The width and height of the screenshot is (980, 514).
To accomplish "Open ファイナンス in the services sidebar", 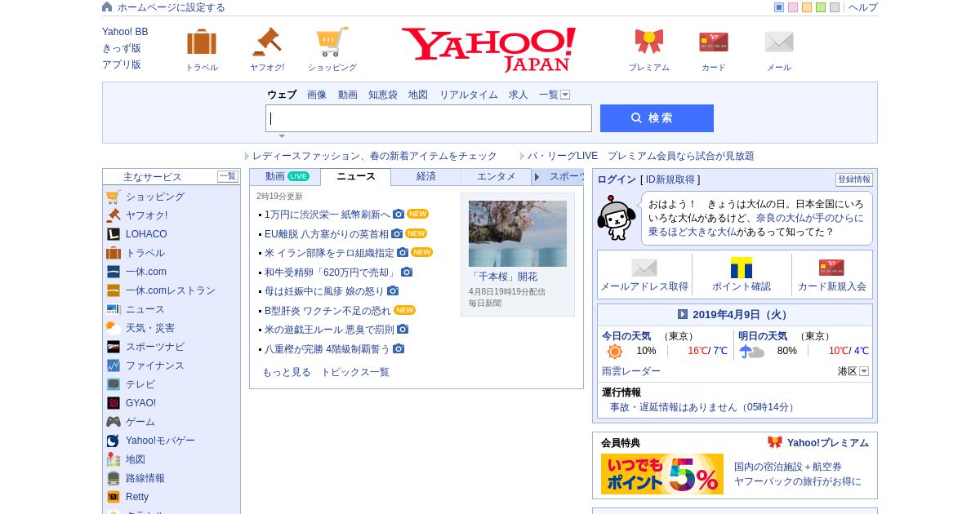I will [155, 366].
